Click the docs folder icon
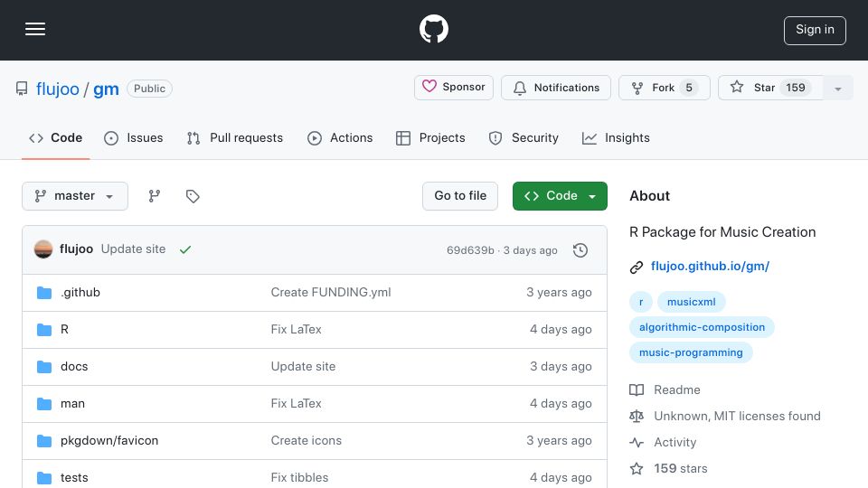This screenshot has width=868, height=488. [44, 367]
